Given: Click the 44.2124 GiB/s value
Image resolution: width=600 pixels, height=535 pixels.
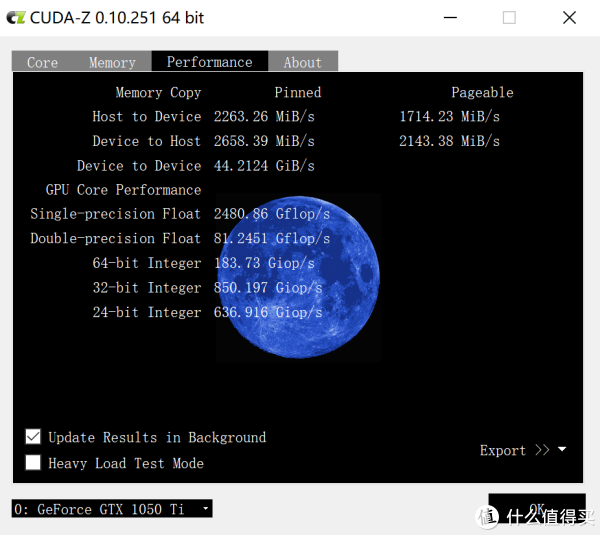Looking at the screenshot, I should 264,166.
